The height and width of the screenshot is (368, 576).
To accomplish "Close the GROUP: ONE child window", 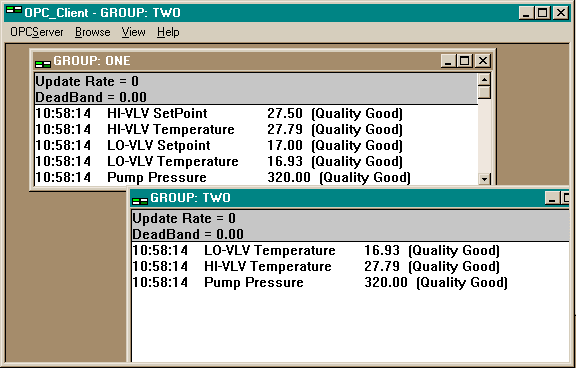I will click(x=483, y=61).
